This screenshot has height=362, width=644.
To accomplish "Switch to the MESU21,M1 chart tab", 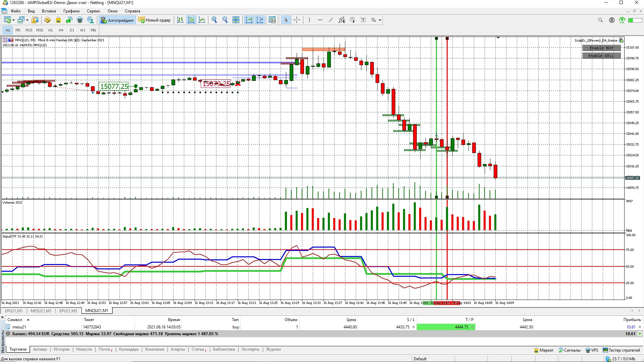I will pos(41,311).
